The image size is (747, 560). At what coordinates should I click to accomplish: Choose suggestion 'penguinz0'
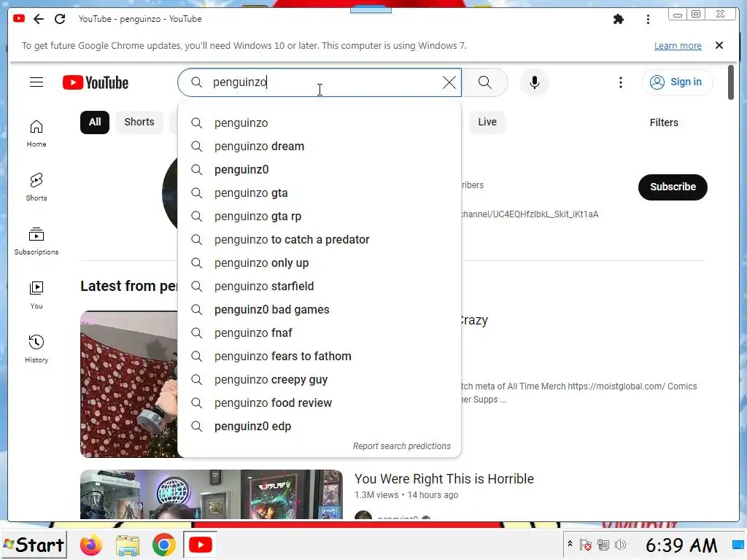click(320, 169)
